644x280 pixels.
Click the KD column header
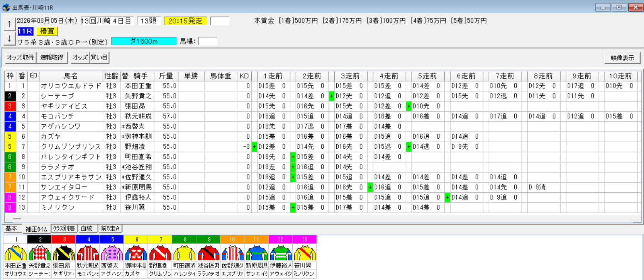tap(244, 76)
